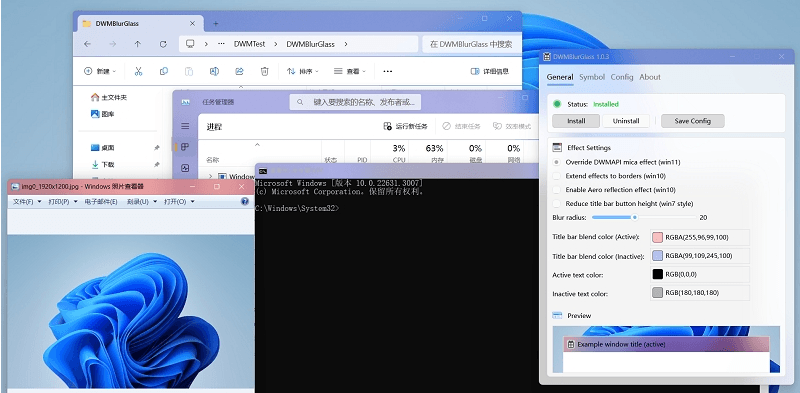Switch to the Config tab in DWMBlurGlass
Image resolution: width=800 pixels, height=393 pixels.
[x=622, y=77]
